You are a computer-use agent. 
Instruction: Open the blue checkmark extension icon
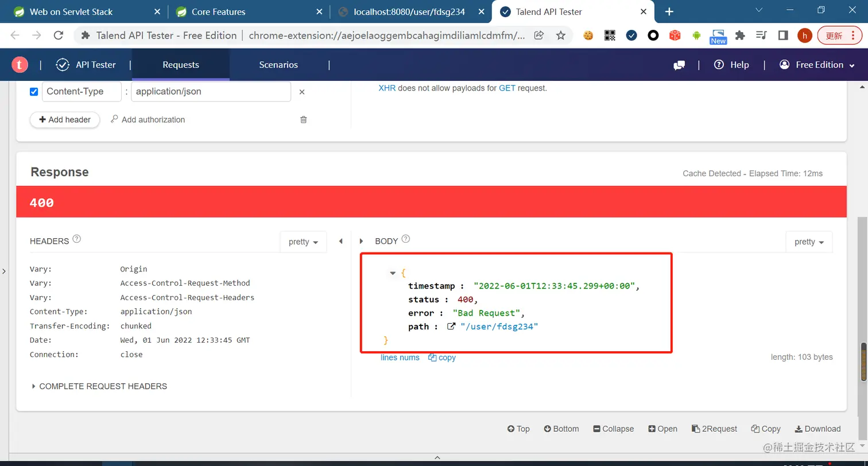[x=631, y=36]
